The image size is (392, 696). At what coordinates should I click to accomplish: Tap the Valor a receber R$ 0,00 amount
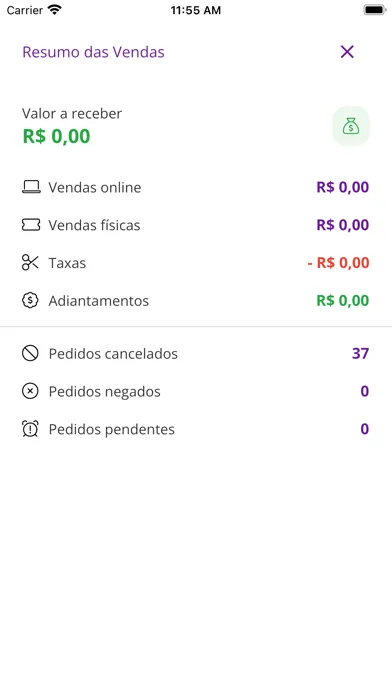[56, 136]
